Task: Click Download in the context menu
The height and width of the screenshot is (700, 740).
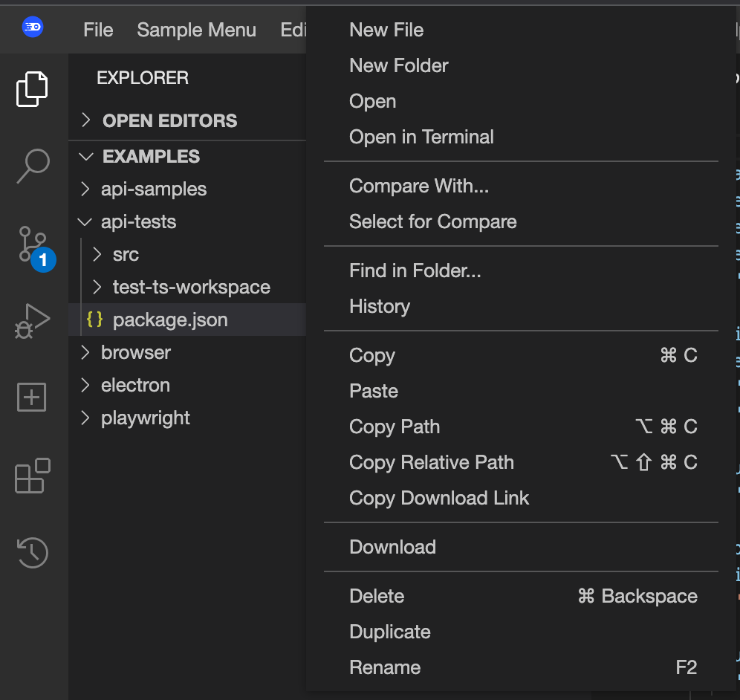Action: (x=392, y=548)
